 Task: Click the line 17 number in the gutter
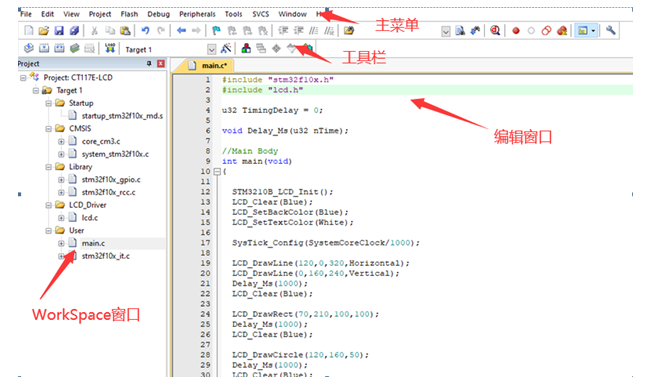coord(205,243)
